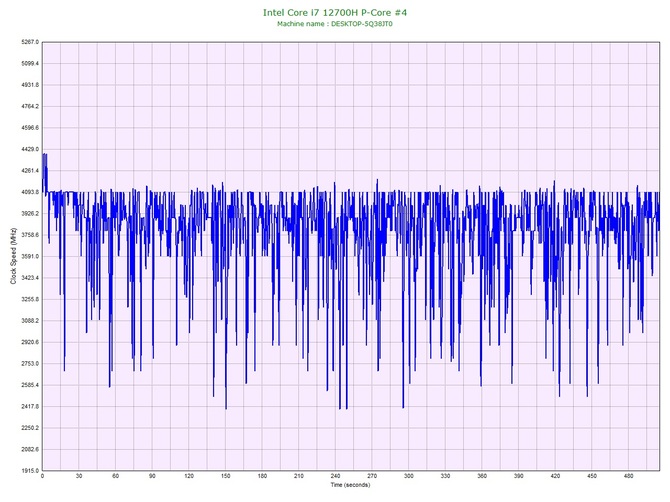Click the 60 tick on the time axis

click(115, 476)
